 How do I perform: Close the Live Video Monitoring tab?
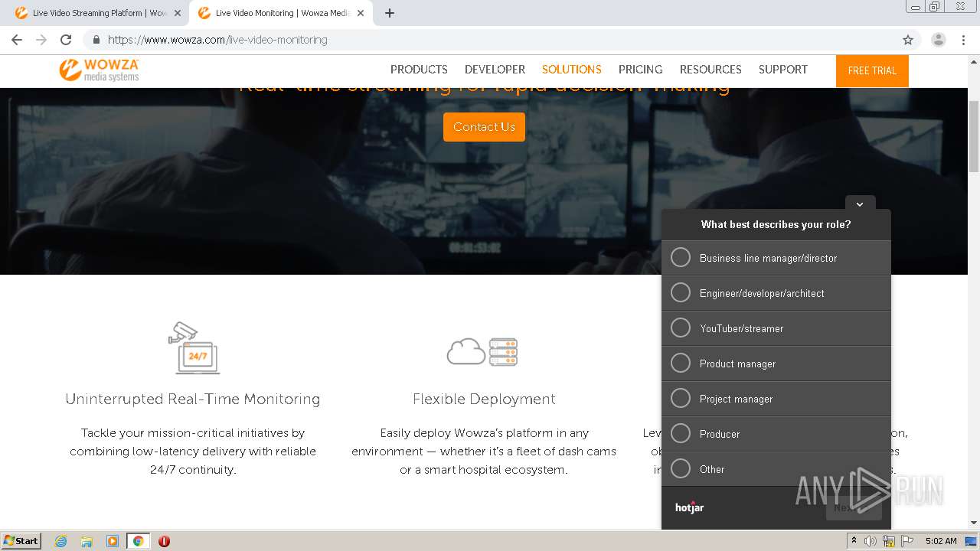point(361,13)
